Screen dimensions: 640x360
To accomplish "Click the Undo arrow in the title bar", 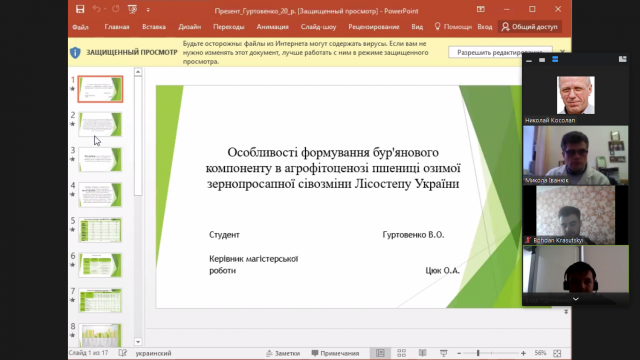I will (x=97, y=9).
